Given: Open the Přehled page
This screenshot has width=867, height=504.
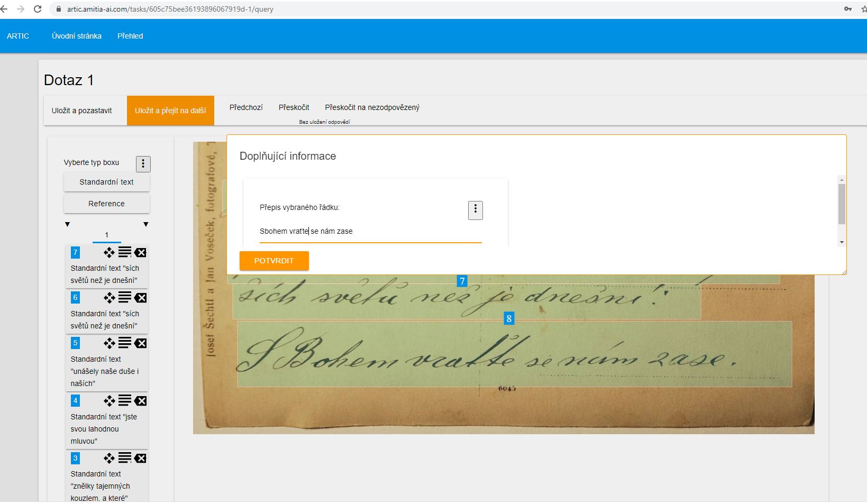Looking at the screenshot, I should click(x=130, y=36).
